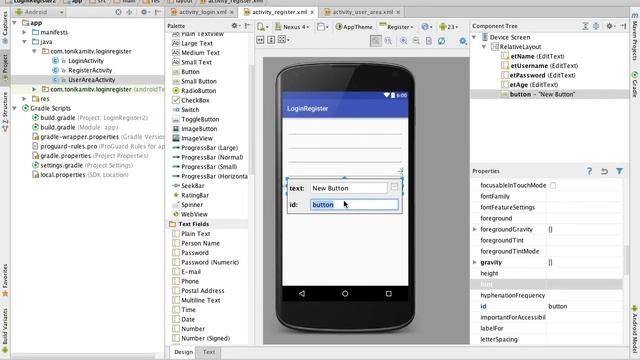Toggle layout_height vertical viewport icon
The image size is (640, 360).
(x=271, y=40)
